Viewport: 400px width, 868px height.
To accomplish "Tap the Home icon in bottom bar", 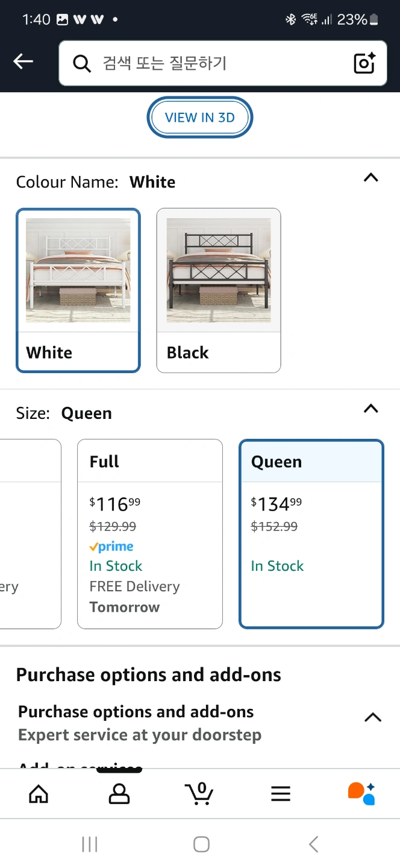I will (39, 793).
